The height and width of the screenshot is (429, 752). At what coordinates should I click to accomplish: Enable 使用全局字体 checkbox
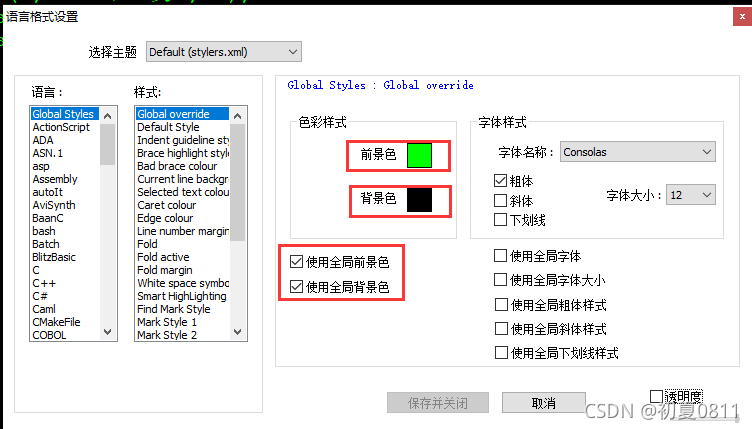point(500,255)
